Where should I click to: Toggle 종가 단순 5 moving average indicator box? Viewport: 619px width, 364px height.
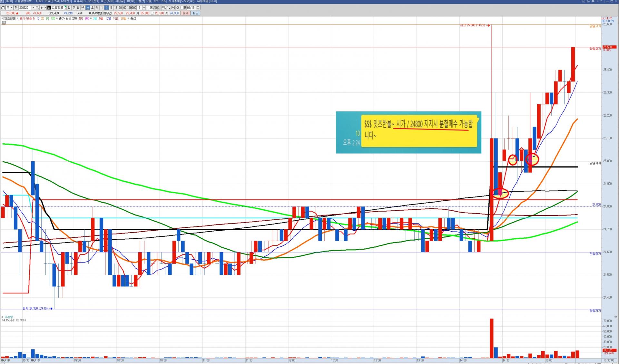(x=17, y=18)
